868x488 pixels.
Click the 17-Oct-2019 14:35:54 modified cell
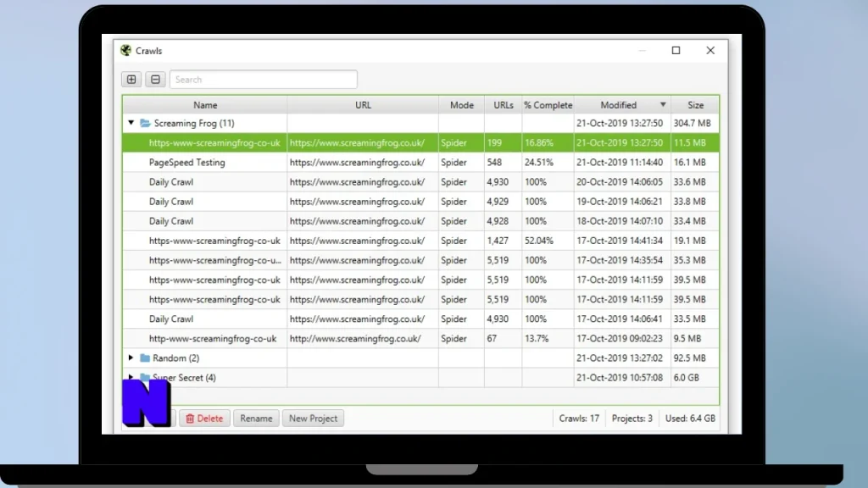coord(622,260)
